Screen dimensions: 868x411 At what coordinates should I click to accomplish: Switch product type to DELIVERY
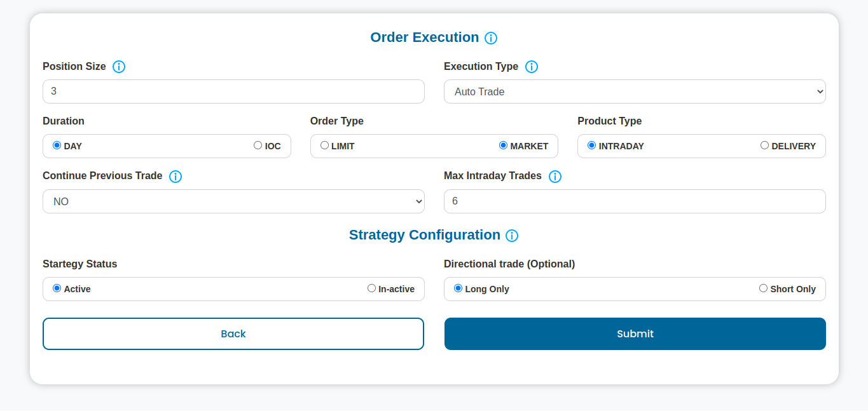coord(764,145)
